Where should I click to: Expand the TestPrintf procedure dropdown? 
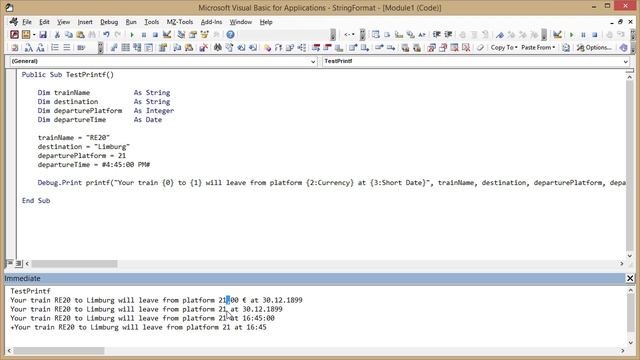tap(625, 62)
